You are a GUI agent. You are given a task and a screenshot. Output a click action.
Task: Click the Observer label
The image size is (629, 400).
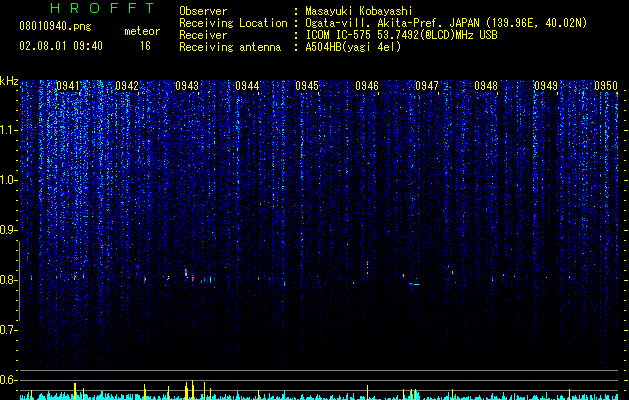tap(203, 11)
